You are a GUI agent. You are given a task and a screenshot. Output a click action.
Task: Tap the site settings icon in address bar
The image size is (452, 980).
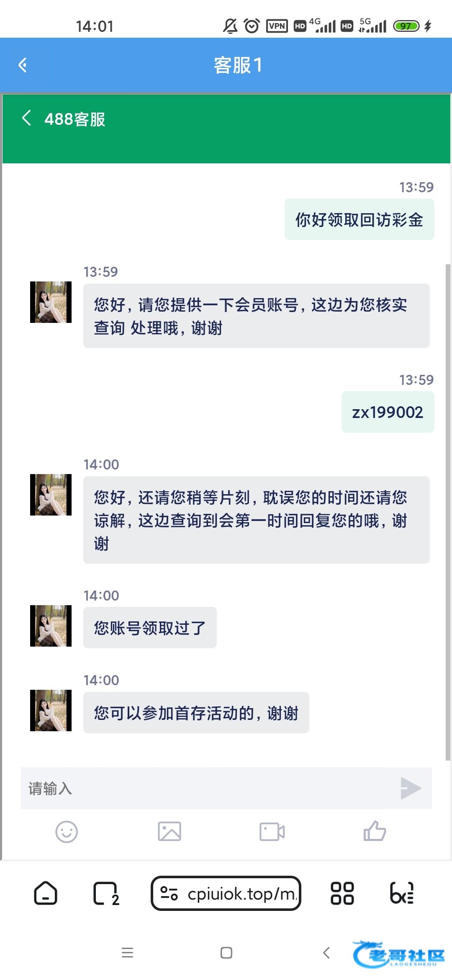click(x=169, y=894)
